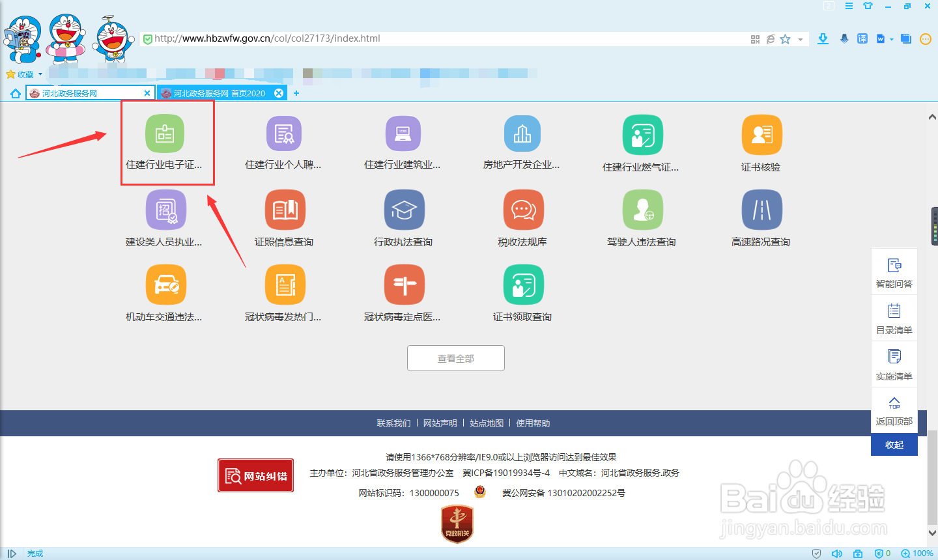Click the 机动车交通违法 car icon

coord(165,284)
